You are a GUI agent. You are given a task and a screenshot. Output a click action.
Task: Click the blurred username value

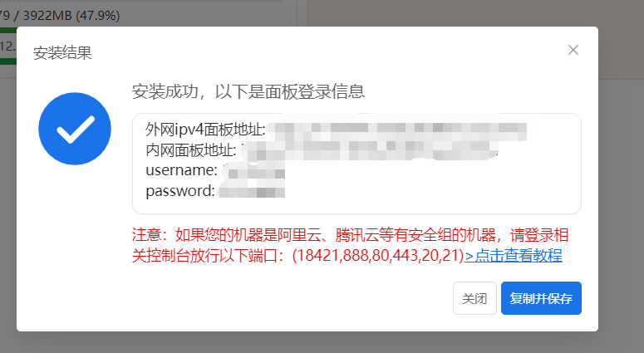[x=253, y=171]
